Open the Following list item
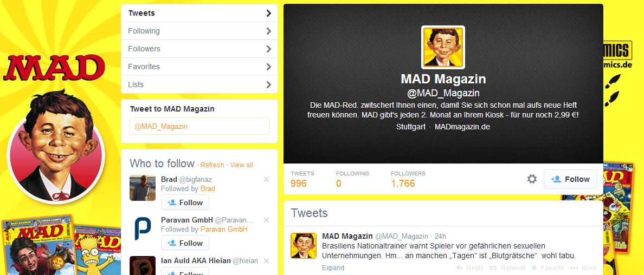 click(199, 31)
